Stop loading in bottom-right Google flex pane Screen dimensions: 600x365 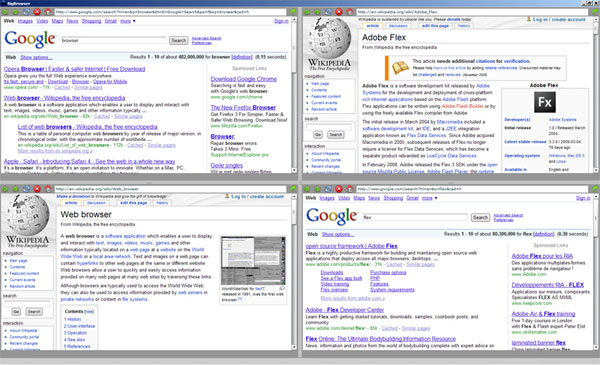pos(339,189)
